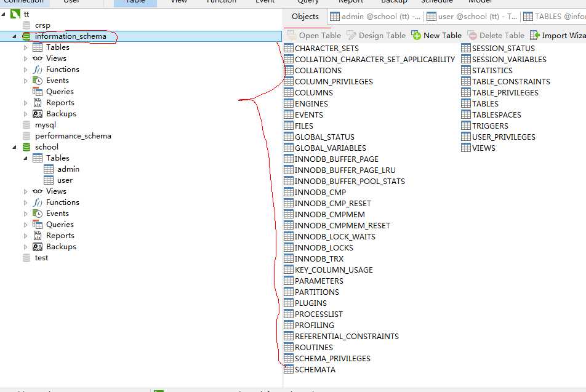Expand Backups under school database
The image size is (586, 392).
coord(25,247)
